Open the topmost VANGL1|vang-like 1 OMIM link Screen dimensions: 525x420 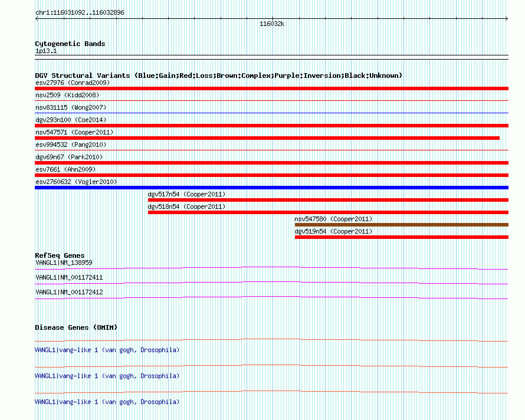point(107,350)
